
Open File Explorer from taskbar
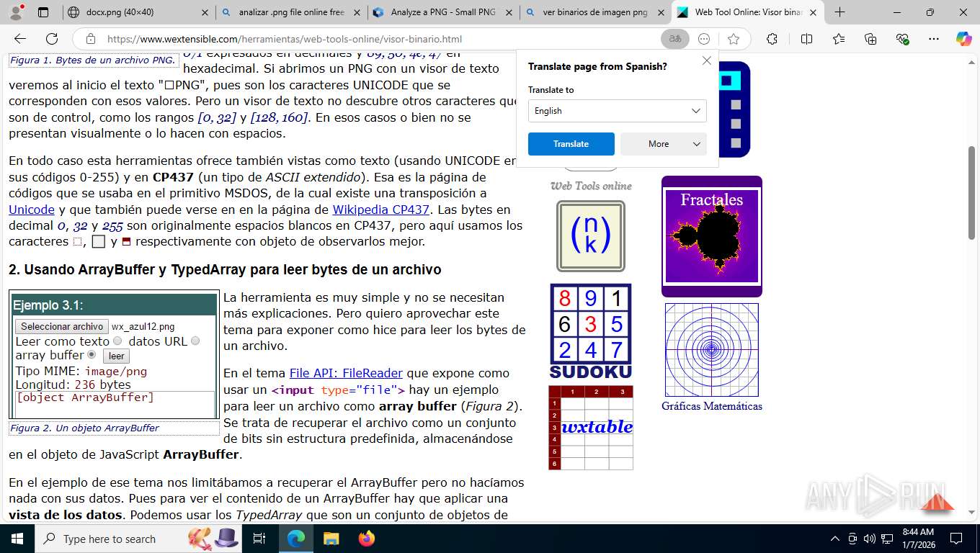[x=331, y=539]
